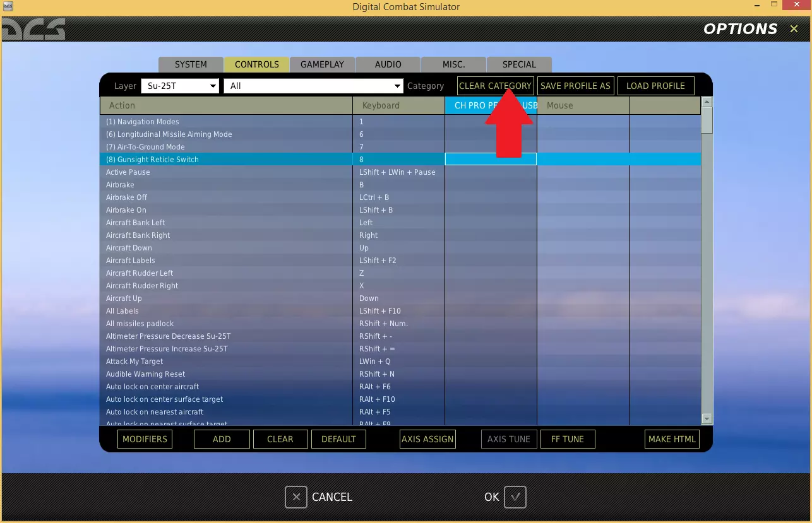Viewport: 812px width, 523px height.
Task: Open the Su-25T layer dropdown
Action: pyautogui.click(x=181, y=86)
